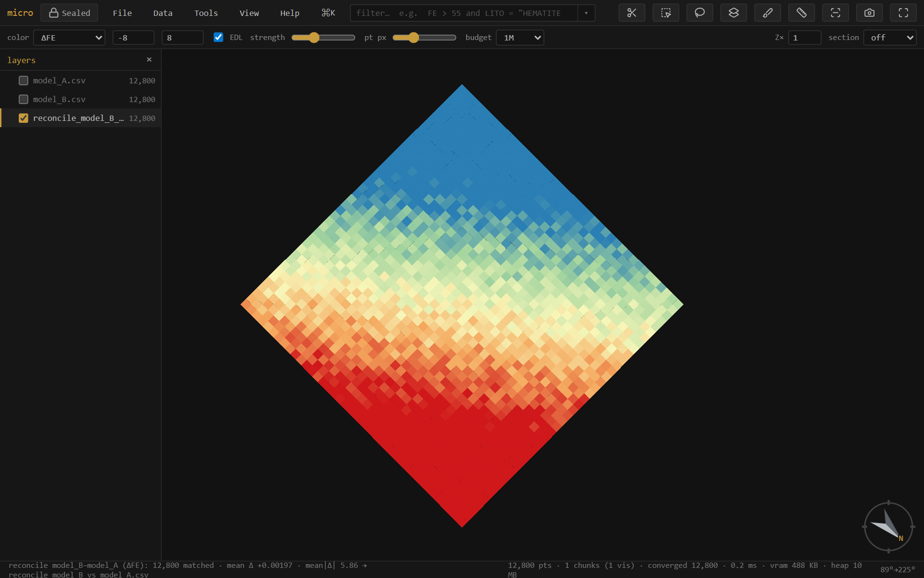This screenshot has width=924, height=578.
Task: Select the model_A.csv layer row
Action: point(81,80)
